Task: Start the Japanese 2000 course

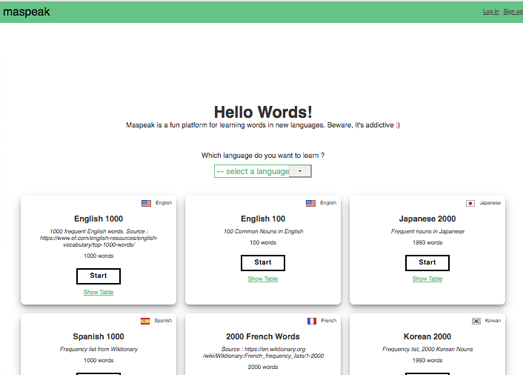Action: (x=427, y=263)
